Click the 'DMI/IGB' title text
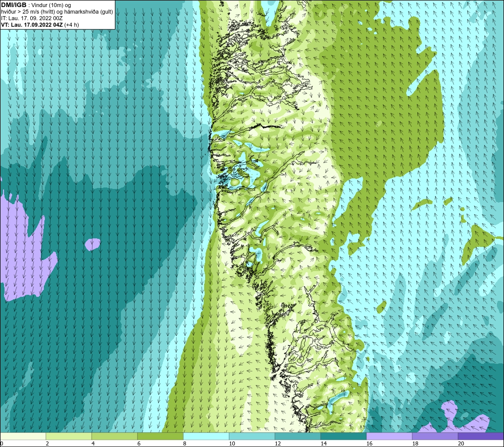This screenshot has height=447, width=504. (x=14, y=5)
